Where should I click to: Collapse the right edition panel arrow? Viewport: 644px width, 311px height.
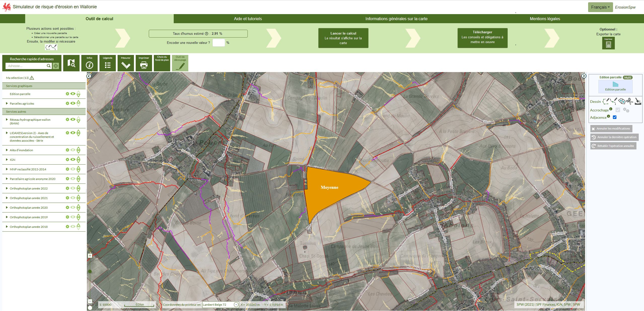(x=584, y=76)
